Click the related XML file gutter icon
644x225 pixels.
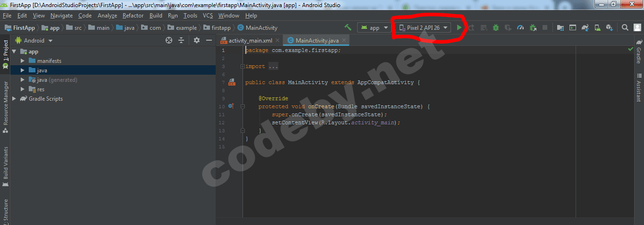point(232,83)
